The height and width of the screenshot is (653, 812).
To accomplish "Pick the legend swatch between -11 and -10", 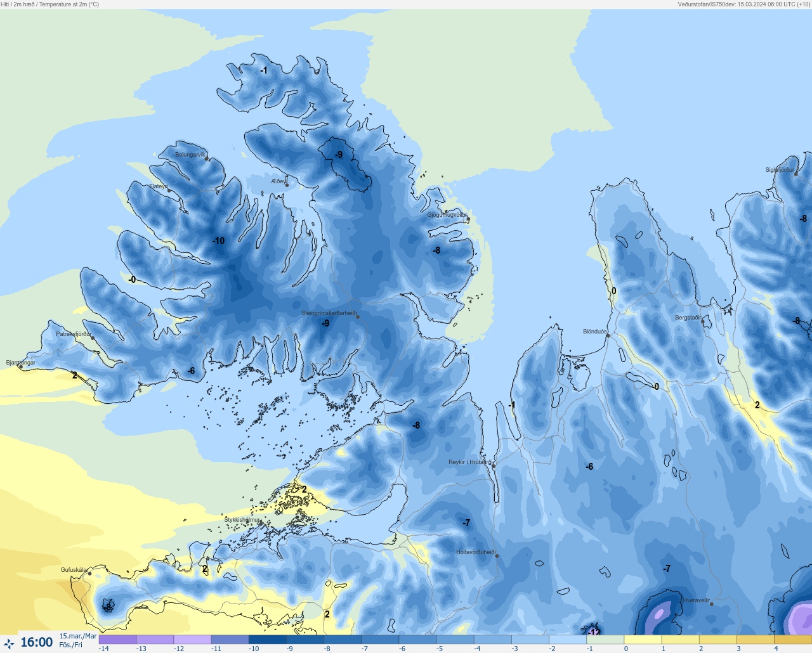I will tap(230, 640).
